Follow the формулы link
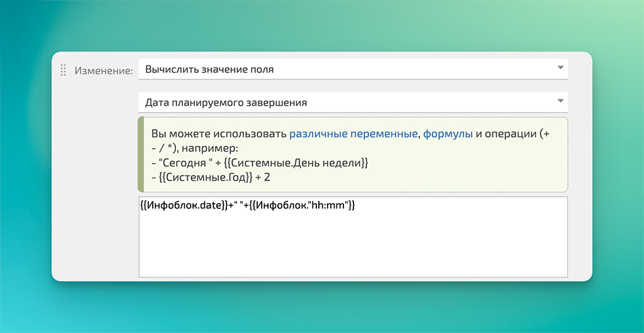The image size is (644, 333). 448,134
